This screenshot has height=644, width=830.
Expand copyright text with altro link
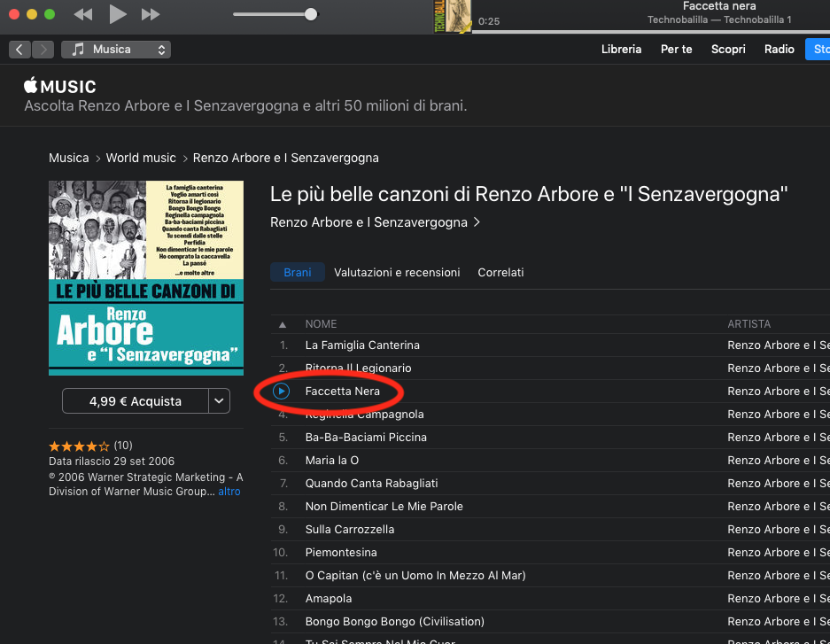(229, 491)
